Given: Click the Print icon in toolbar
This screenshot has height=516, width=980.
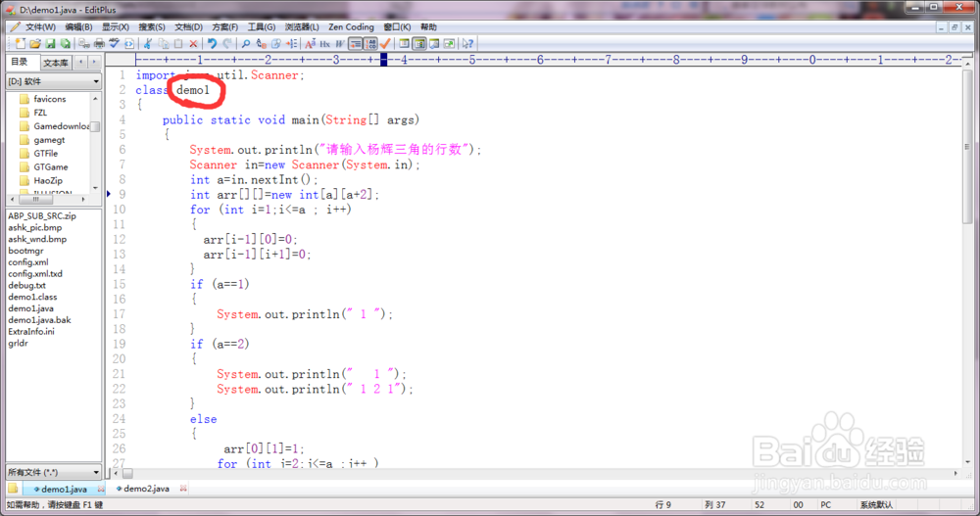Looking at the screenshot, I should pyautogui.click(x=99, y=43).
